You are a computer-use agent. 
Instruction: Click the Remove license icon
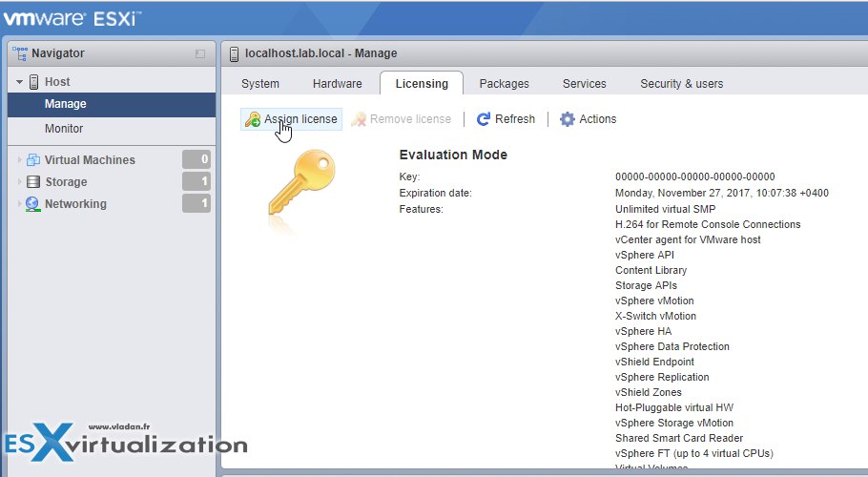[359, 119]
